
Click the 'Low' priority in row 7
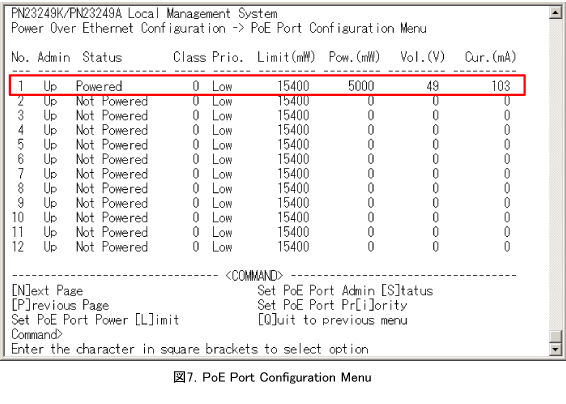coord(222,174)
